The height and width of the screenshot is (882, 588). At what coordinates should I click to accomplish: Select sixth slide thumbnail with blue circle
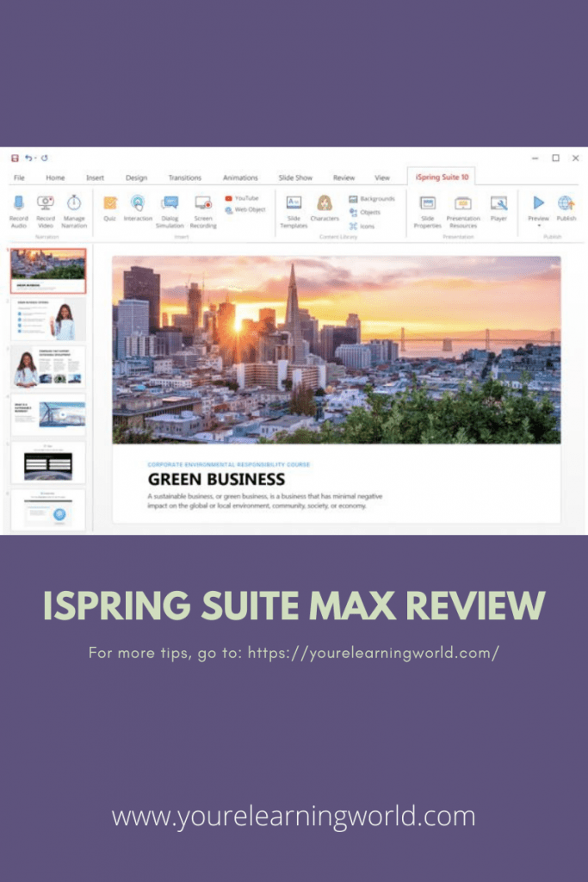48,510
